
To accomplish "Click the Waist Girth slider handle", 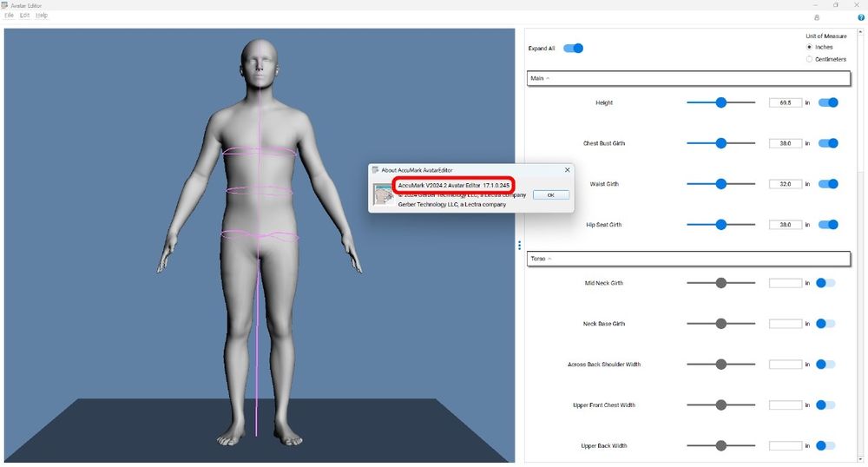I will click(720, 184).
